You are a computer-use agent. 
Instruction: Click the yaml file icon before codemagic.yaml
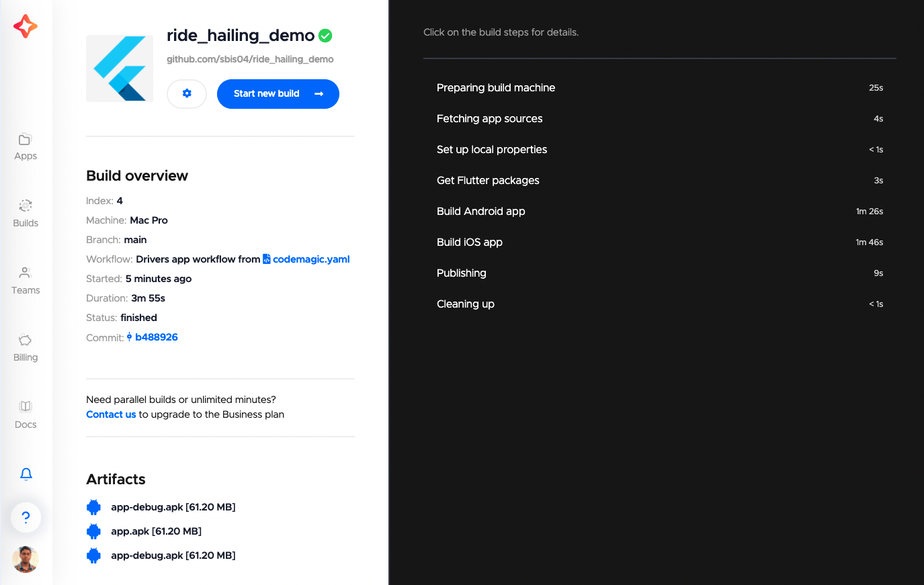266,259
